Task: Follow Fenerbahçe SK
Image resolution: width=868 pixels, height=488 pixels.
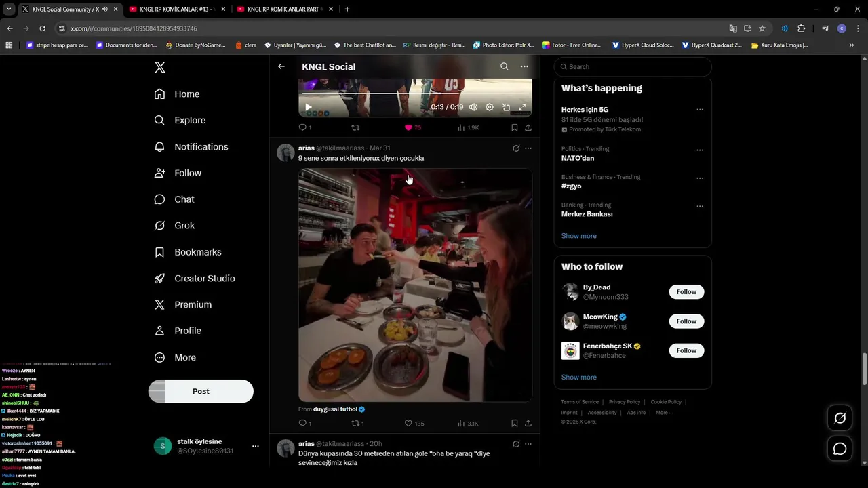Action: click(686, 350)
